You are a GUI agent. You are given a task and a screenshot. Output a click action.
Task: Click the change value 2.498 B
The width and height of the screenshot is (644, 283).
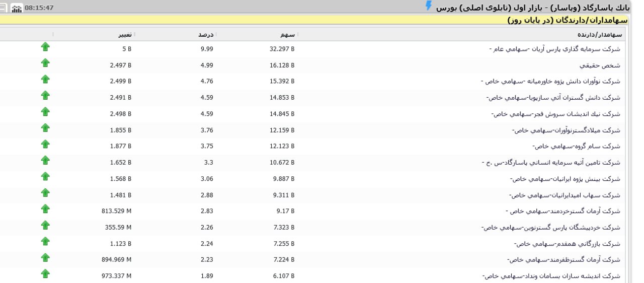[121, 114]
